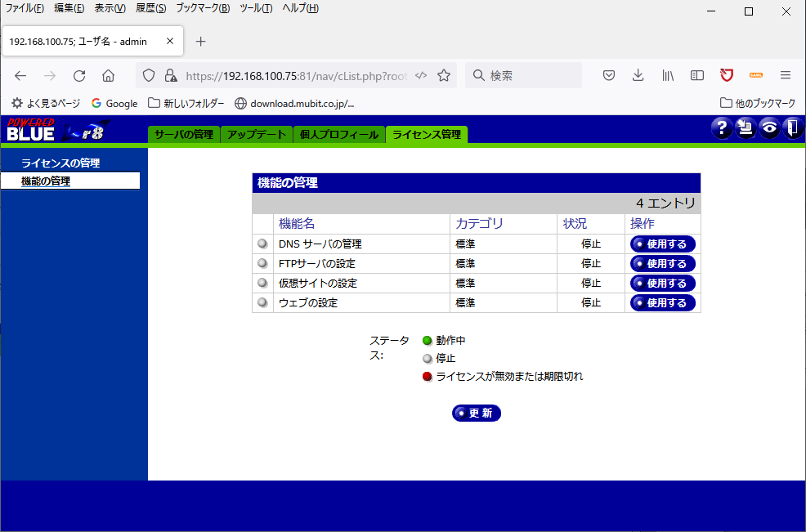
Task: Sort by the 機能名 column header
Action: 297,224
